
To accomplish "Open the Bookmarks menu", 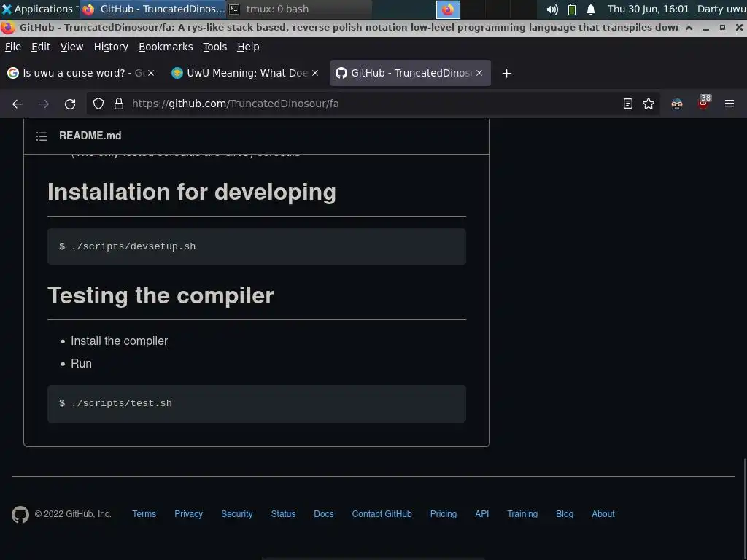I will (x=166, y=47).
